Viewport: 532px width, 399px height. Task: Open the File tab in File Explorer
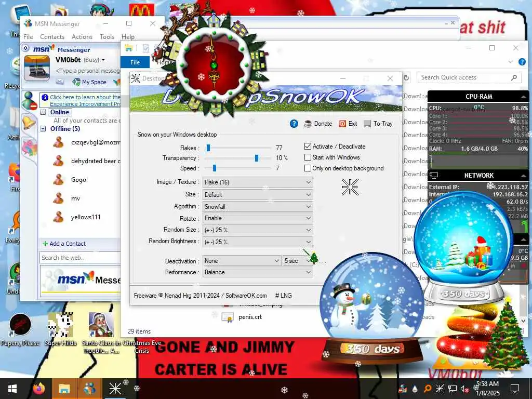[x=135, y=62]
